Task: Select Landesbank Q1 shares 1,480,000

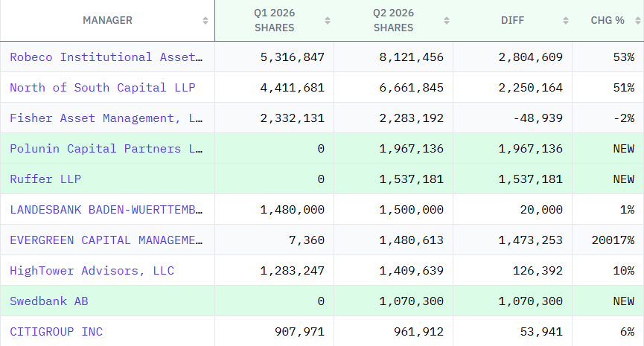Action: (293, 210)
